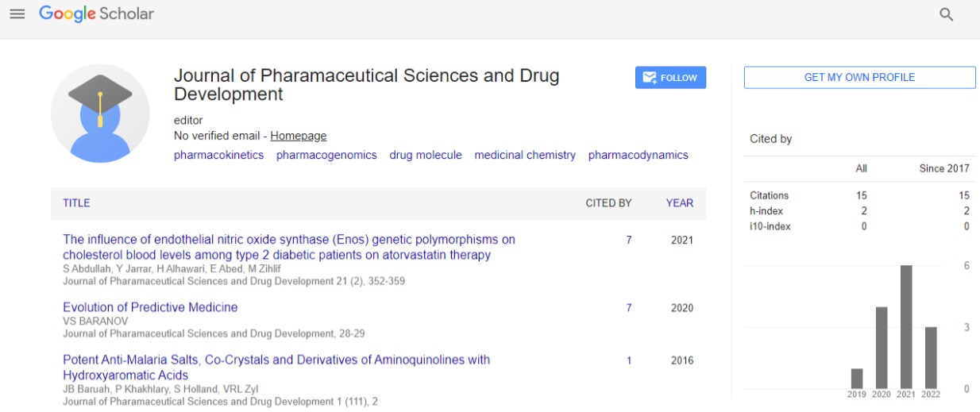Open the hamburger menu icon
Screen dimensions: 980x412
click(x=17, y=14)
